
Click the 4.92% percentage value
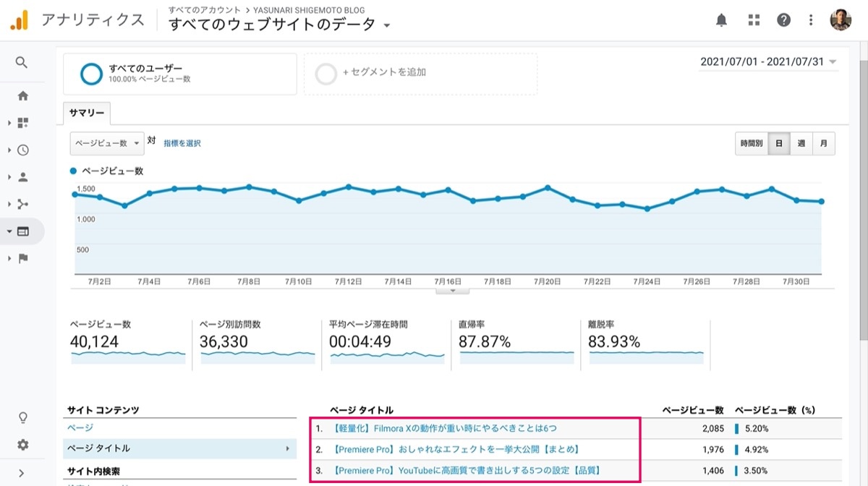757,449
